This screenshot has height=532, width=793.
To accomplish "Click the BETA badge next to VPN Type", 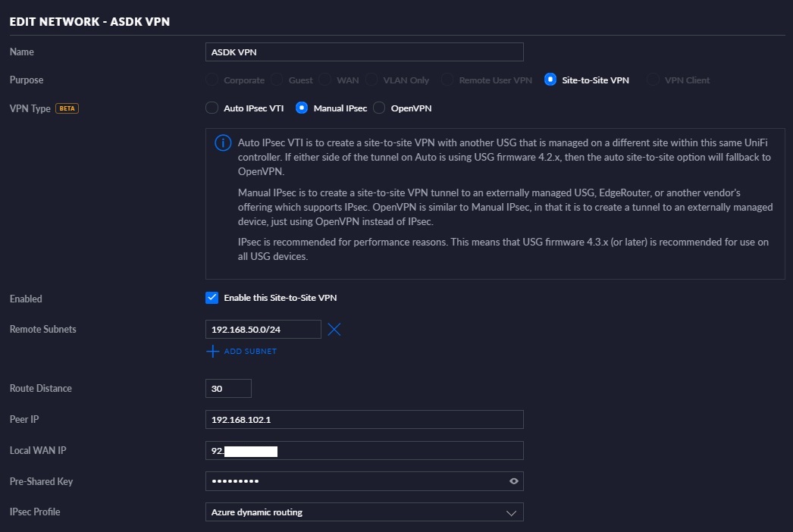I will point(67,108).
